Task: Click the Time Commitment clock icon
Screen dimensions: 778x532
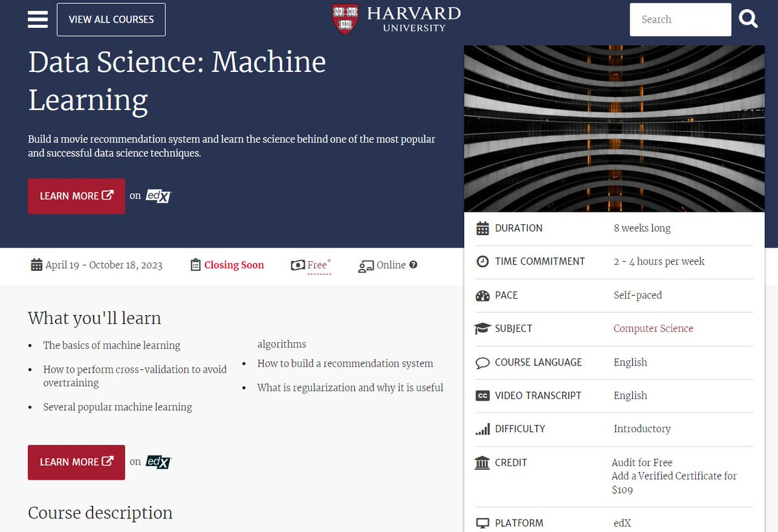Action: pyautogui.click(x=482, y=262)
